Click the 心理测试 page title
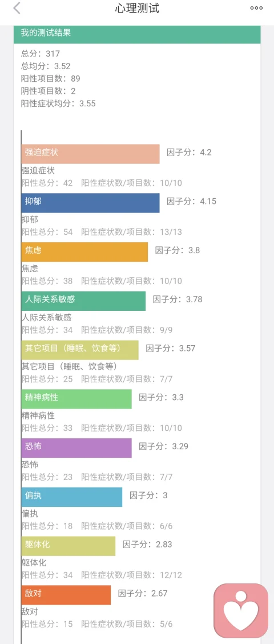The width and height of the screenshot is (274, 644). 137,8
